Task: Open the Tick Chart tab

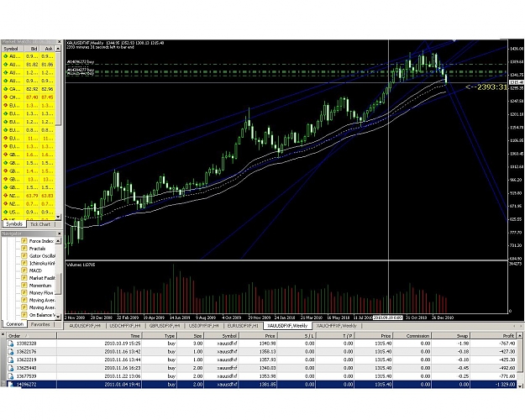Action: coord(39,224)
